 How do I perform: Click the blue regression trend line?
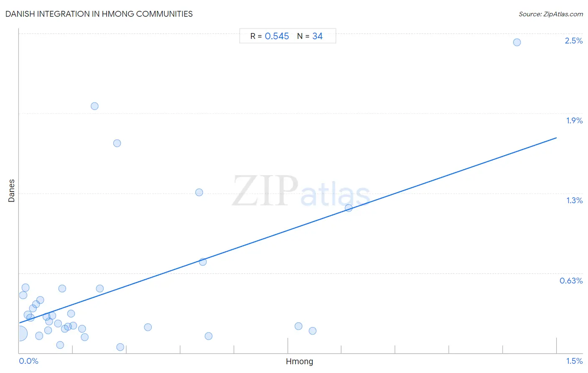pyautogui.click(x=288, y=230)
